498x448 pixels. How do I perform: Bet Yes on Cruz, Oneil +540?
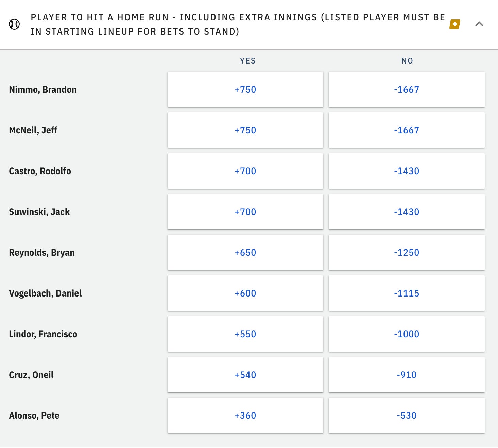click(x=245, y=375)
